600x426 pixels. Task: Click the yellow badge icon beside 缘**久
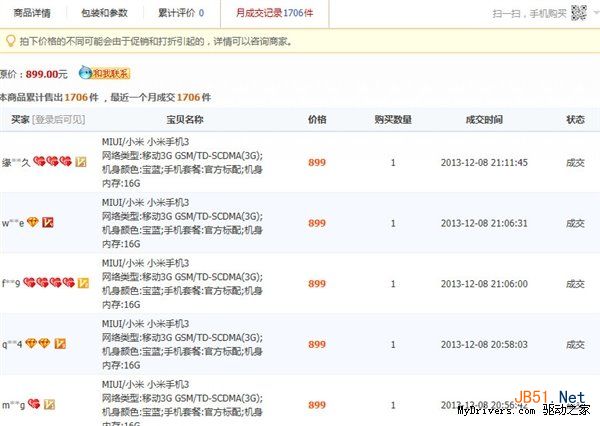[x=80, y=162]
